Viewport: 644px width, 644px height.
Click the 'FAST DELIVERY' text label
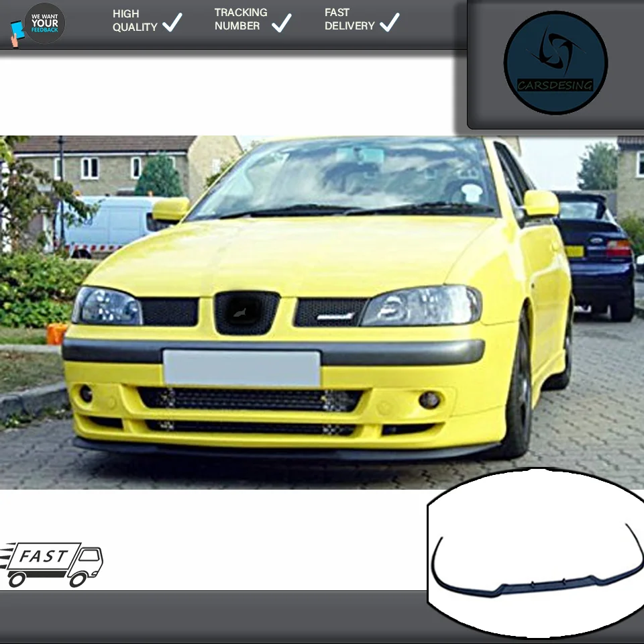click(350, 19)
